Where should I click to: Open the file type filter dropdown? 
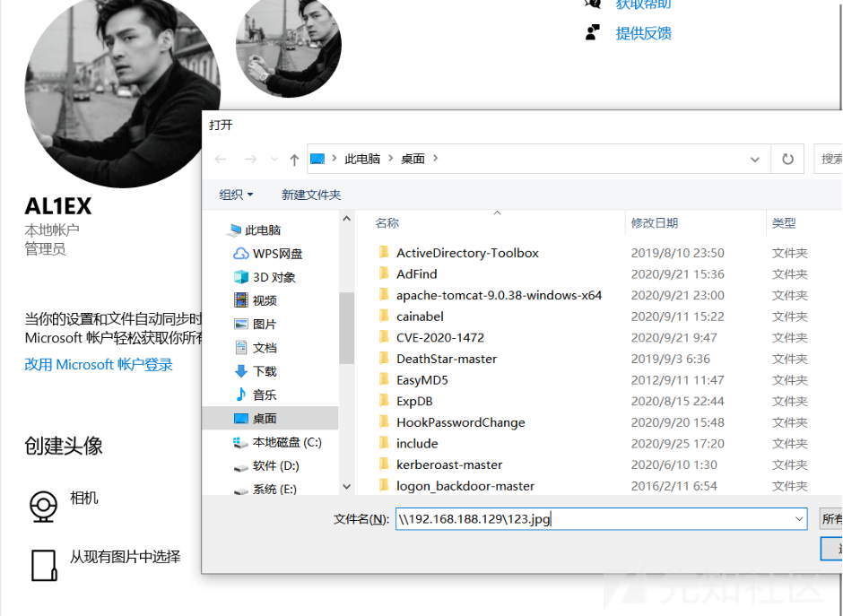(832, 518)
